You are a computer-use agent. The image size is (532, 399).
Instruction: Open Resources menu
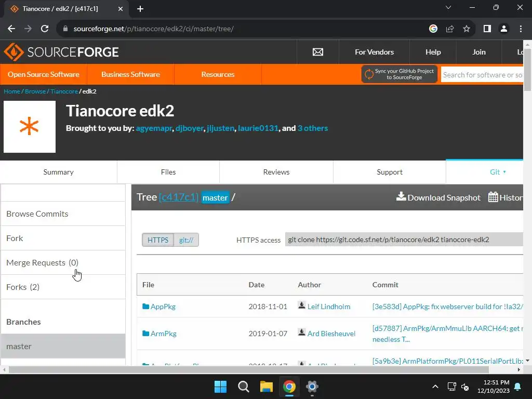[x=218, y=74]
